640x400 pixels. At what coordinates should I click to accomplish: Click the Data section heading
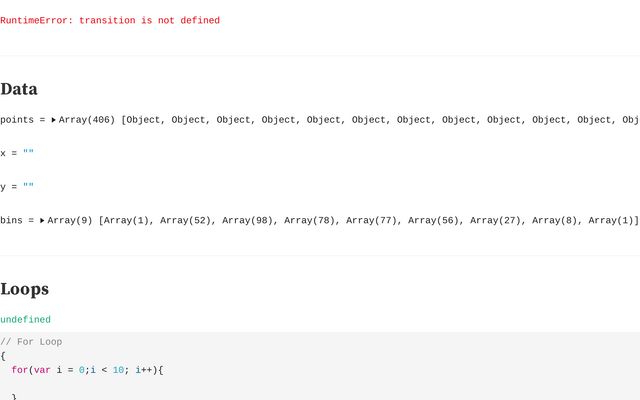(19, 89)
